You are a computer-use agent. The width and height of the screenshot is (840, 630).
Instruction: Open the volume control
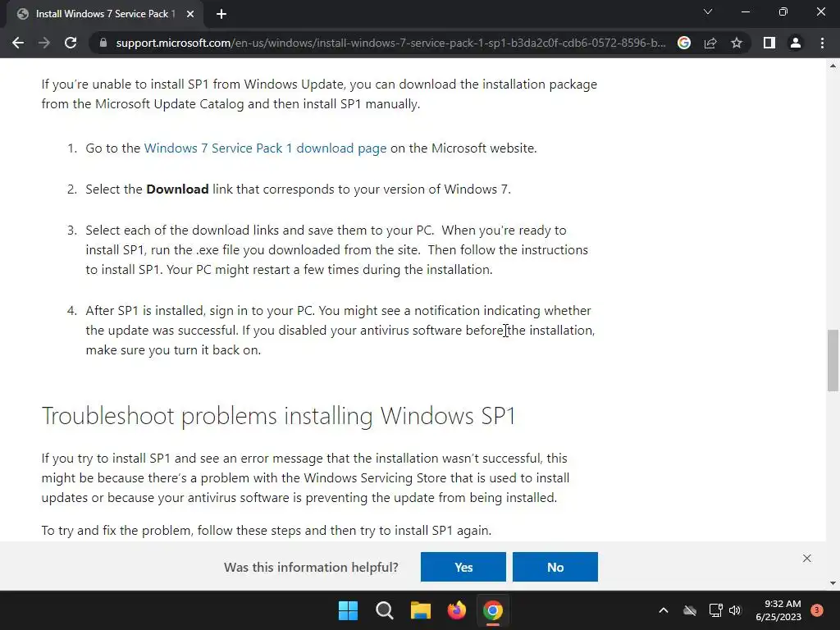click(735, 610)
